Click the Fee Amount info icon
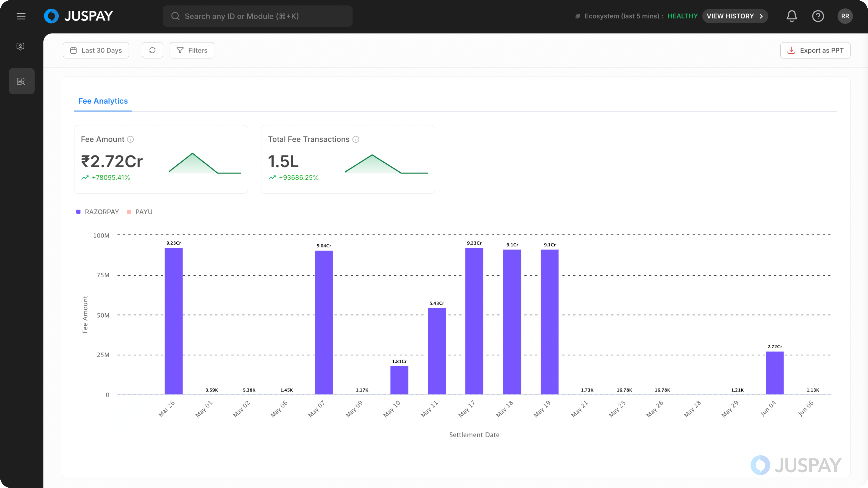The height and width of the screenshot is (488, 868). pos(130,139)
